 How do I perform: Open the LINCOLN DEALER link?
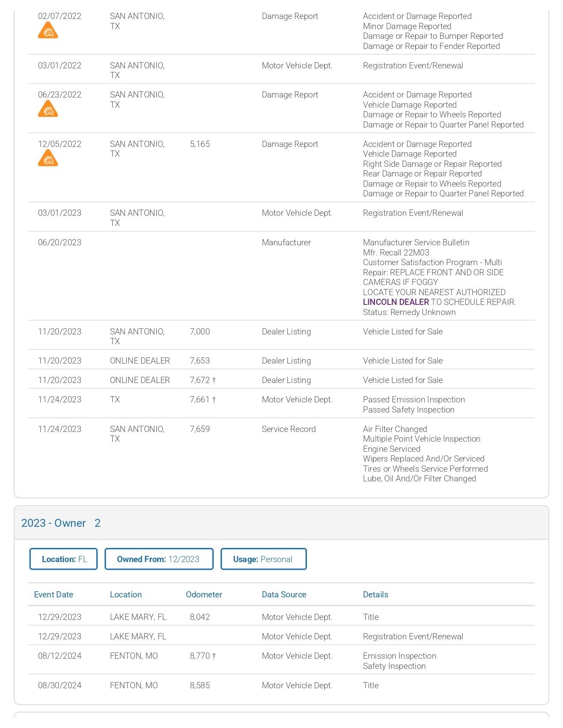[x=396, y=302]
